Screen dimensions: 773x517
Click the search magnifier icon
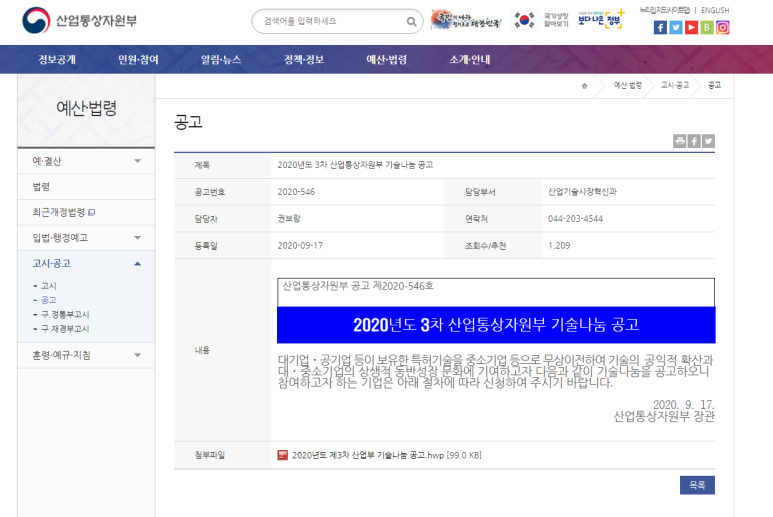[411, 22]
